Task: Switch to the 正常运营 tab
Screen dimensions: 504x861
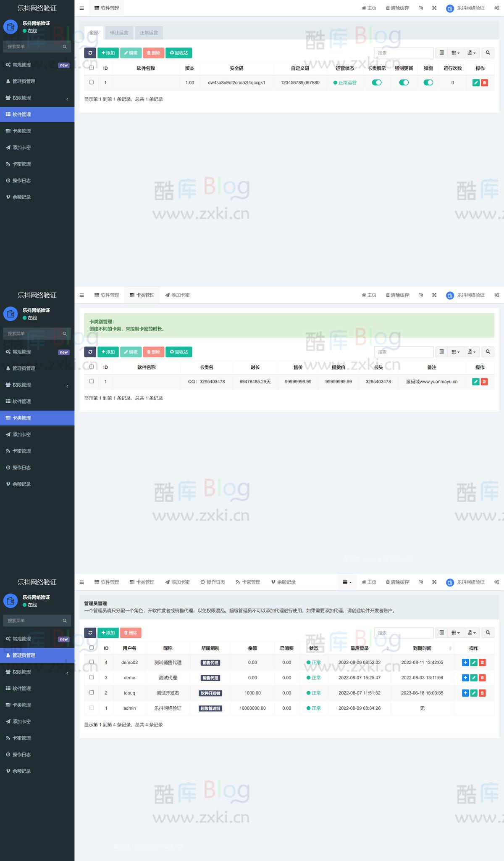Action: coord(149,32)
